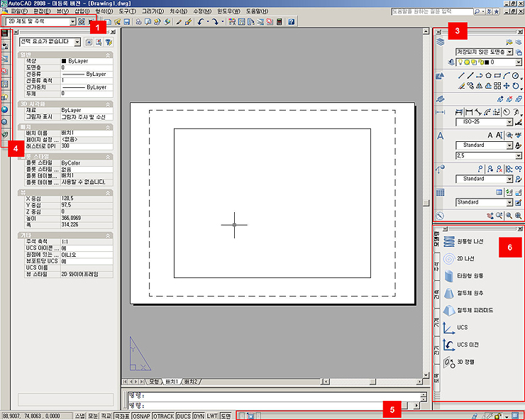Collapse the 일반 properties section

point(108,55)
